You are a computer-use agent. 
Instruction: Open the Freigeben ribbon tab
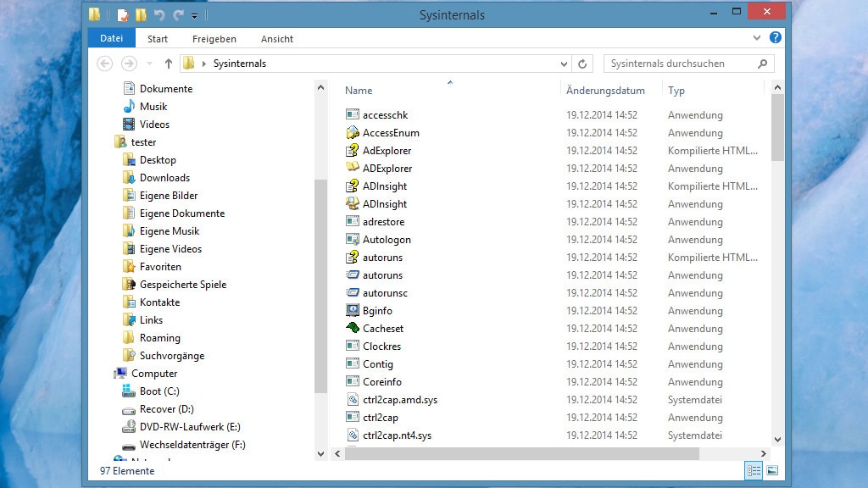tap(214, 39)
